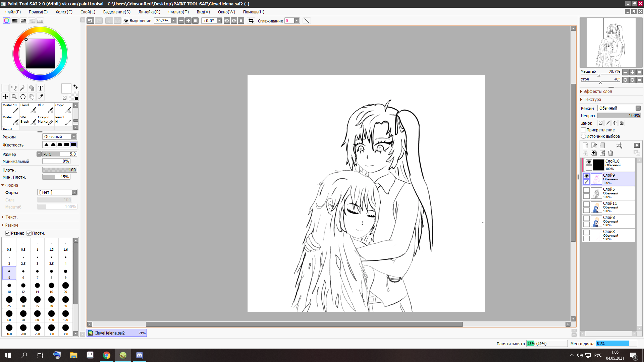Click inside the color saturation square
Viewport: 644px width, 362px height.
pos(40,54)
